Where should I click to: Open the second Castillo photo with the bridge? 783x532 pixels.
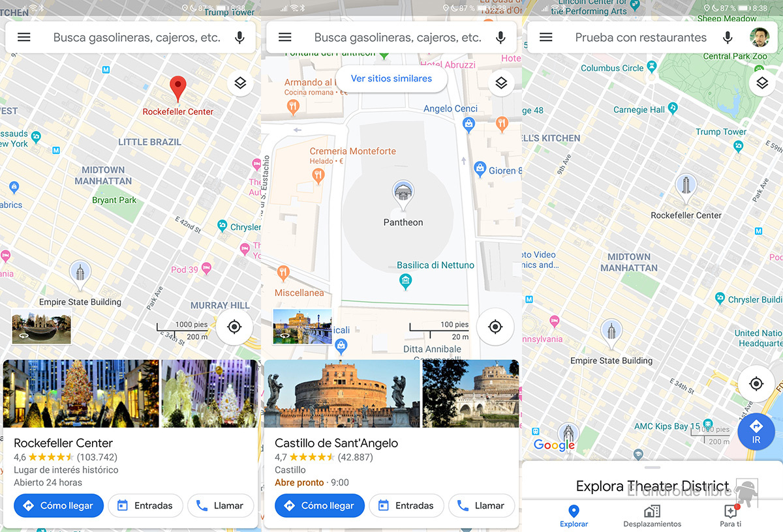(x=470, y=393)
